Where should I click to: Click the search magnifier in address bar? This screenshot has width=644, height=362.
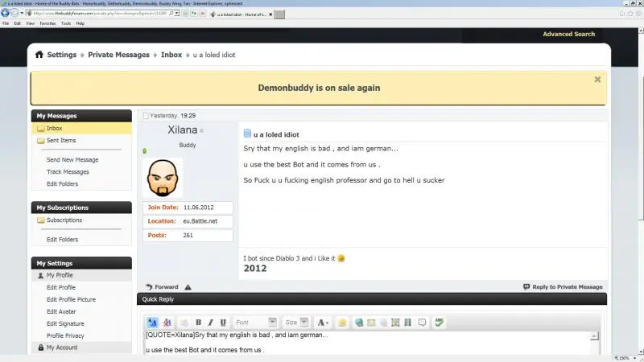(171, 13)
